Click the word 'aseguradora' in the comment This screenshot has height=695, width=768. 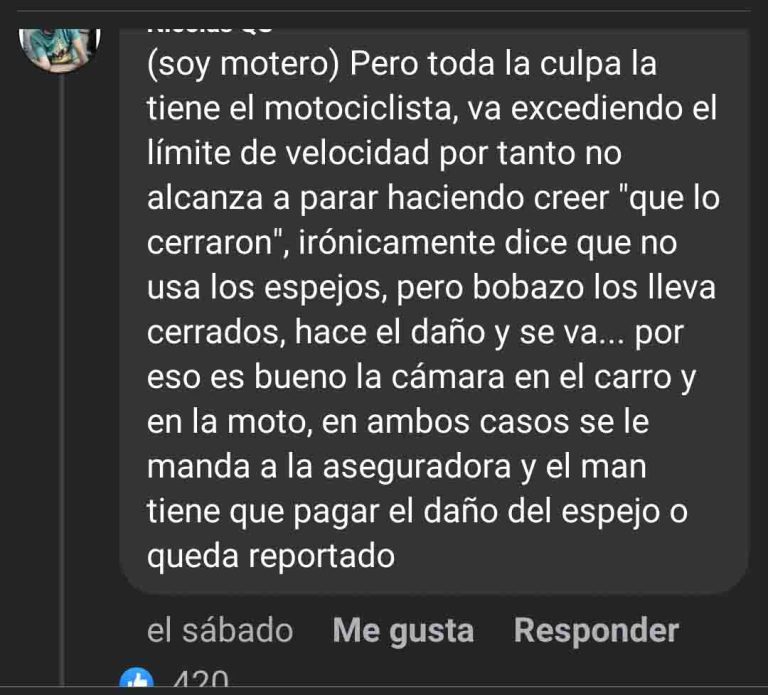pos(417,467)
